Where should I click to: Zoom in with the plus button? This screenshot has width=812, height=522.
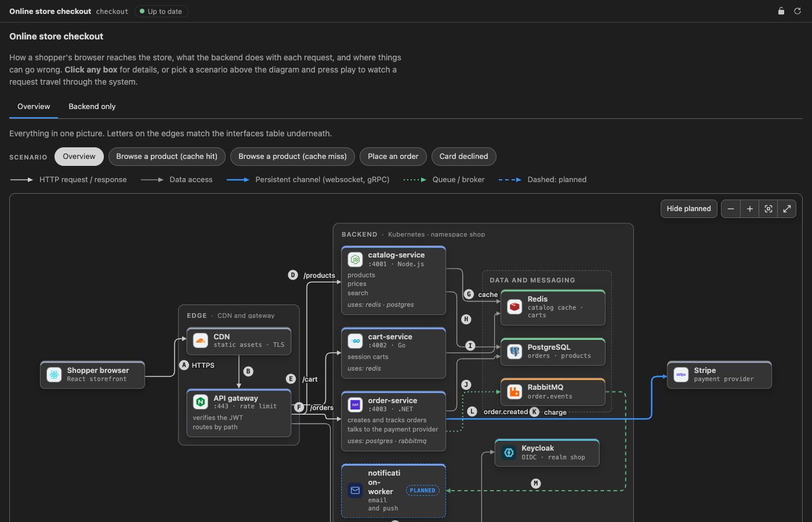[749, 209]
